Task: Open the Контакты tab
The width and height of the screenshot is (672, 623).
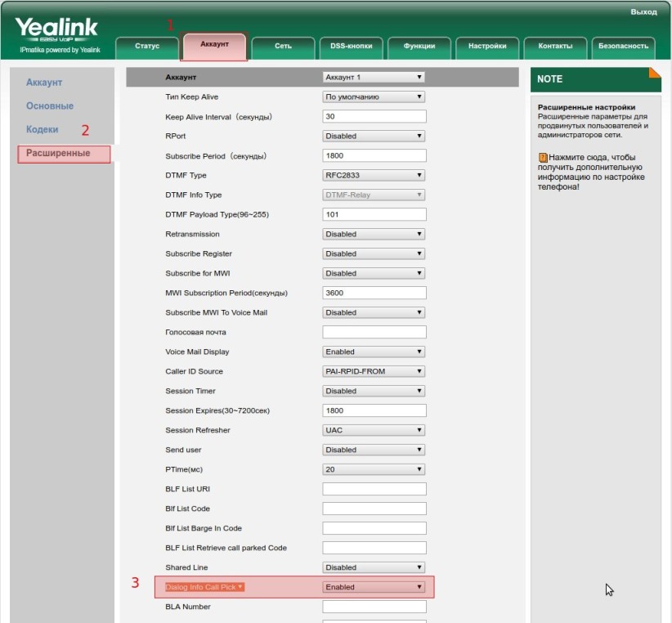Action: tap(555, 47)
